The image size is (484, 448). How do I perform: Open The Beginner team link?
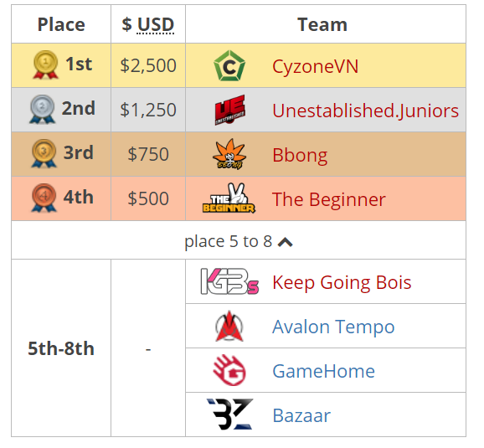pyautogui.click(x=329, y=199)
